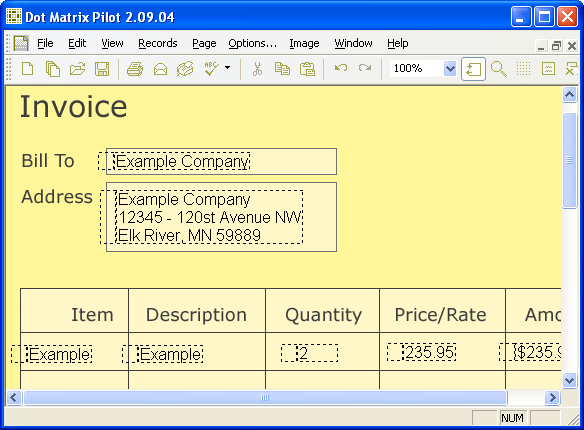Open the Records menu
The height and width of the screenshot is (430, 584).
(x=158, y=43)
